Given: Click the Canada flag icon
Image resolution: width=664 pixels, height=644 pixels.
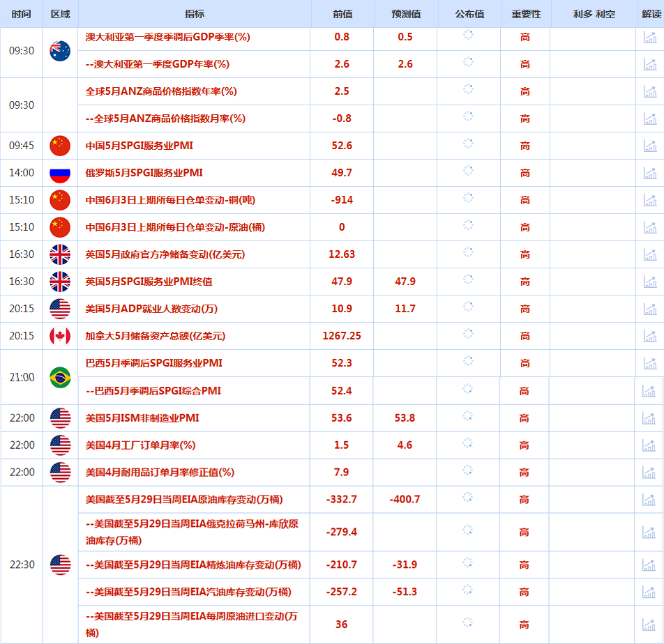Looking at the screenshot, I should 60,336.
